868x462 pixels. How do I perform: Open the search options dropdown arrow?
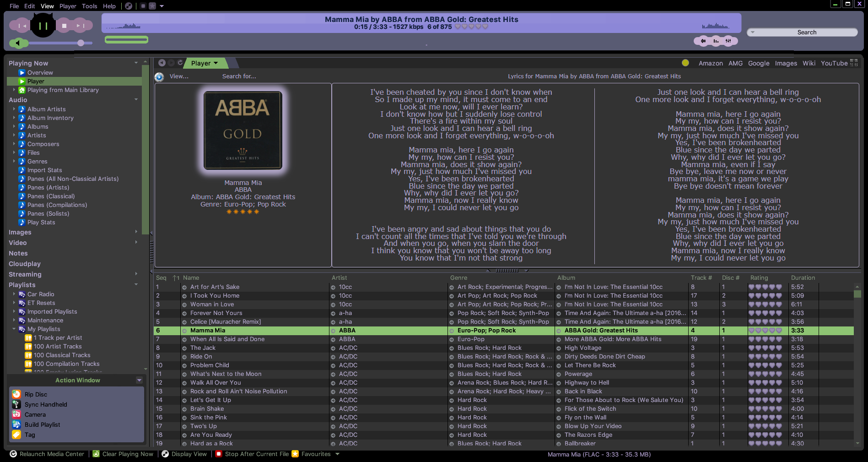(x=752, y=33)
